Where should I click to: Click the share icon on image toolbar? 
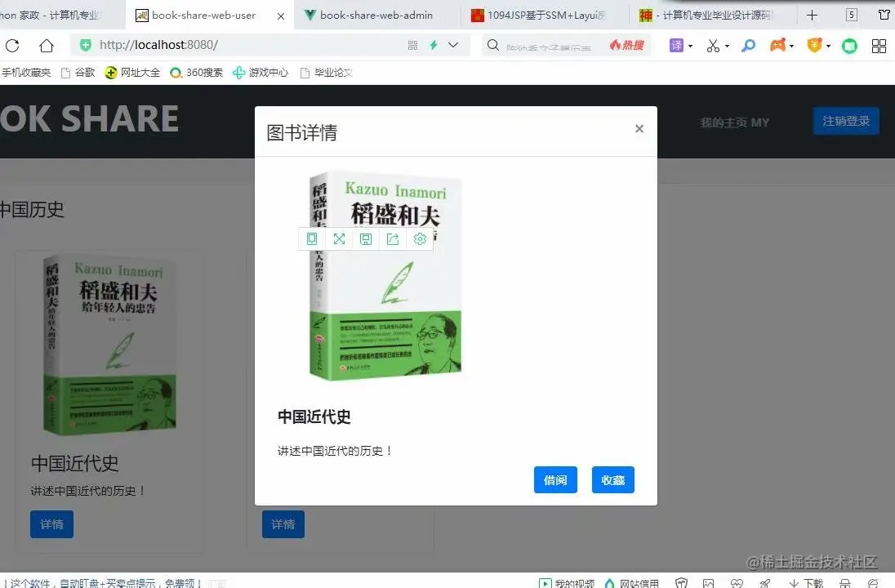[393, 238]
